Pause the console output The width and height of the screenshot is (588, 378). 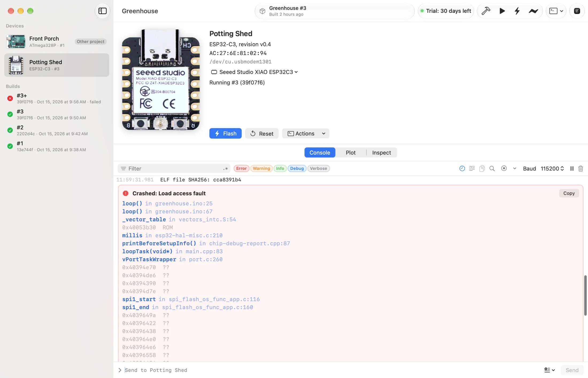pyautogui.click(x=572, y=168)
